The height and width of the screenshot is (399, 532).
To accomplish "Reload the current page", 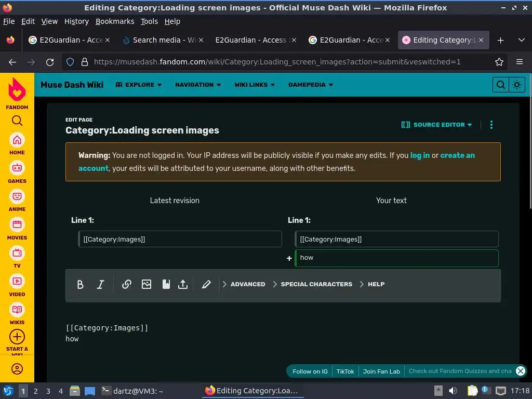I will coord(50,62).
